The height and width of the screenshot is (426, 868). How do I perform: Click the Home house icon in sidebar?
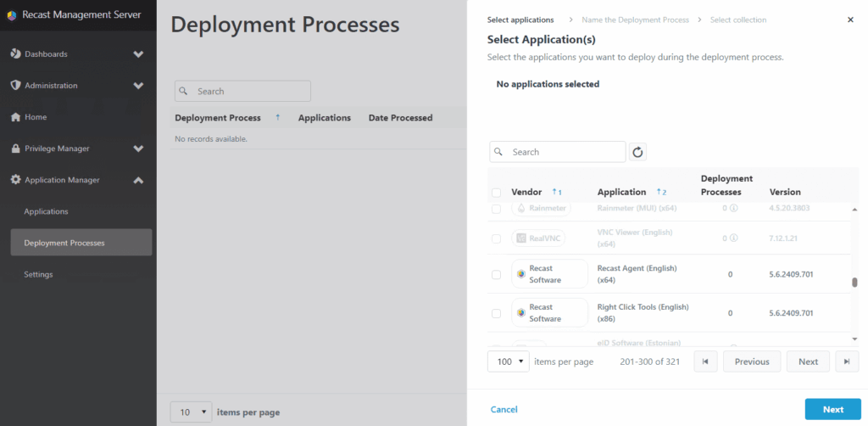coord(15,117)
